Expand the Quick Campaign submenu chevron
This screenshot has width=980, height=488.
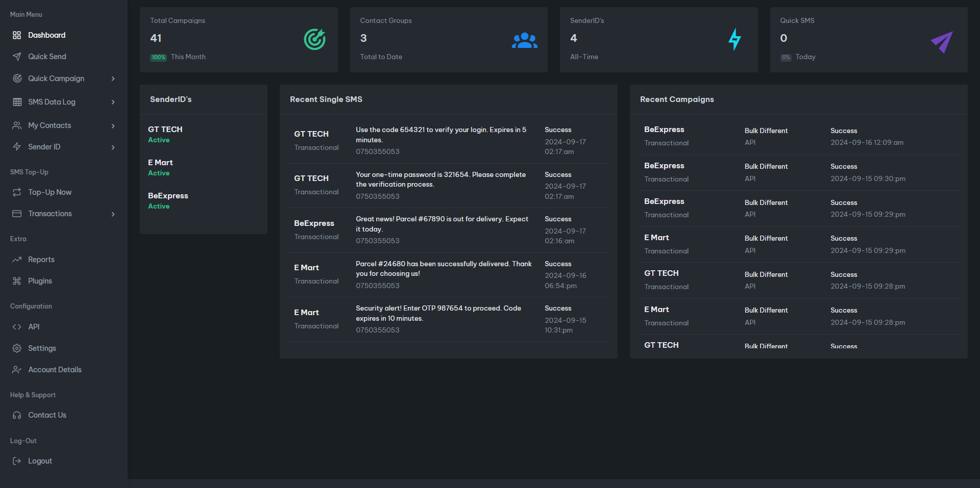click(113, 79)
